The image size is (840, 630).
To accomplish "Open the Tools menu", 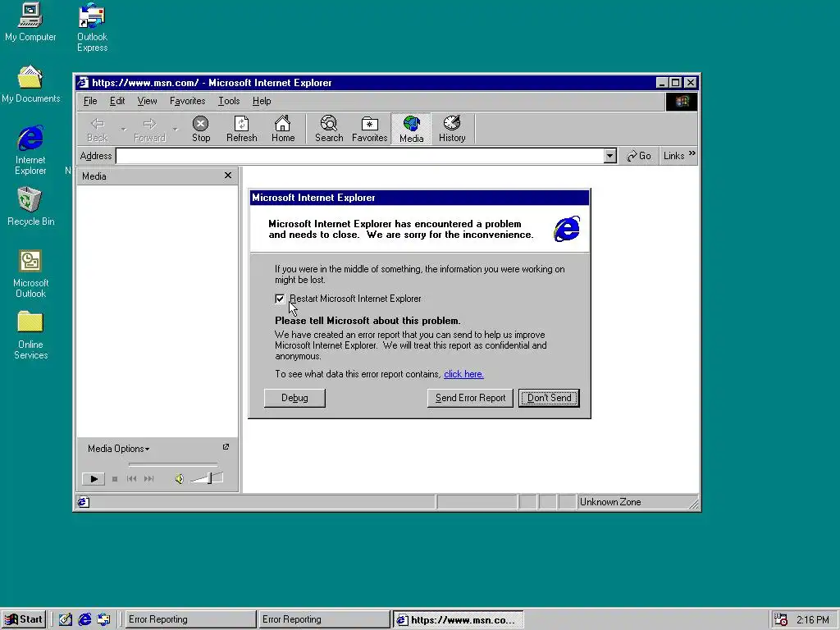I will (229, 101).
